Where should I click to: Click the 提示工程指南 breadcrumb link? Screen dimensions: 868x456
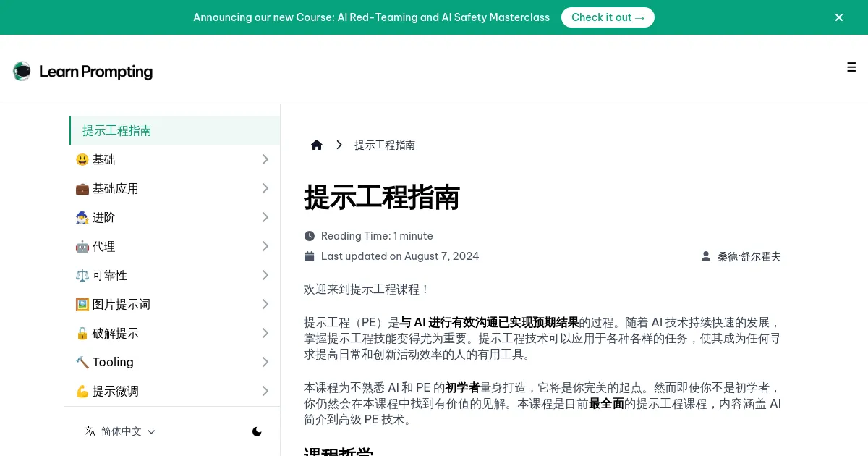coord(385,145)
